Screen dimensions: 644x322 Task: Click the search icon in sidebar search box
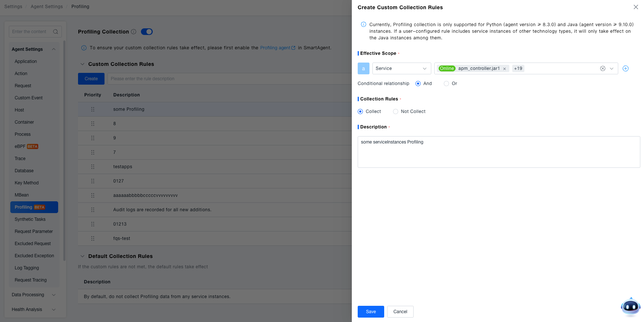coord(56,32)
